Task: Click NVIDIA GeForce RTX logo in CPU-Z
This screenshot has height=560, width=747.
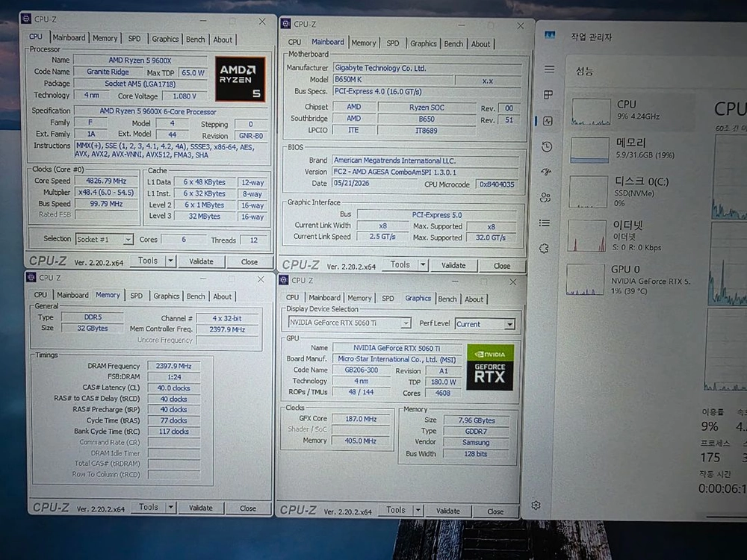Action: pos(490,367)
